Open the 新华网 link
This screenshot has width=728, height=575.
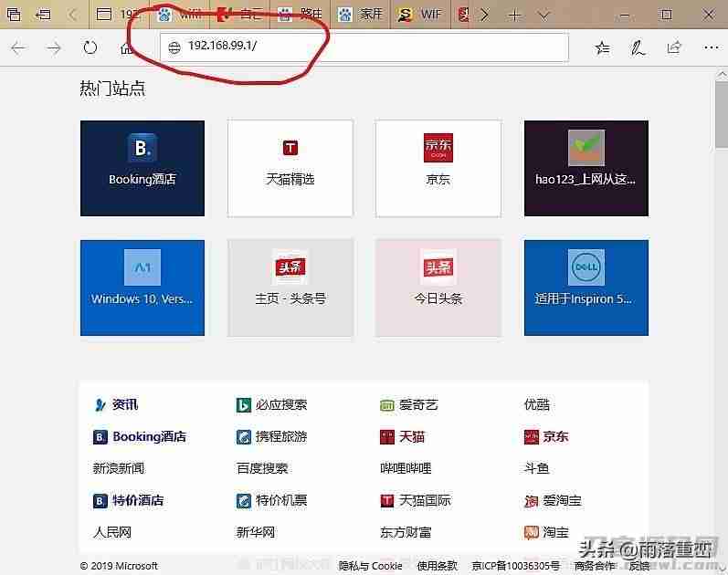(256, 532)
